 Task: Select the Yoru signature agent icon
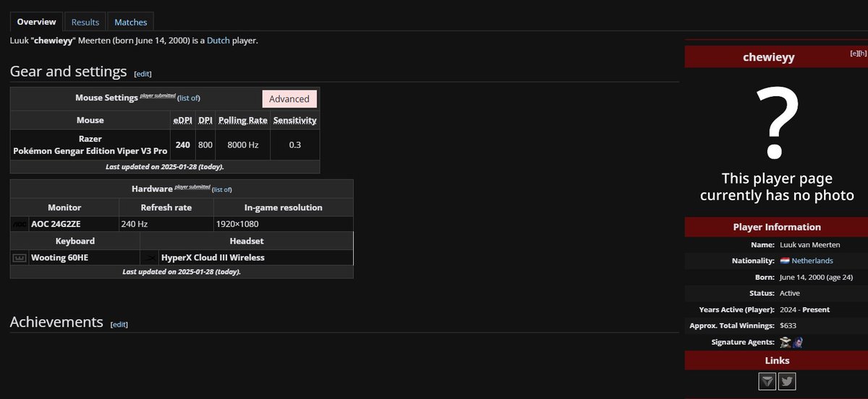pos(798,342)
